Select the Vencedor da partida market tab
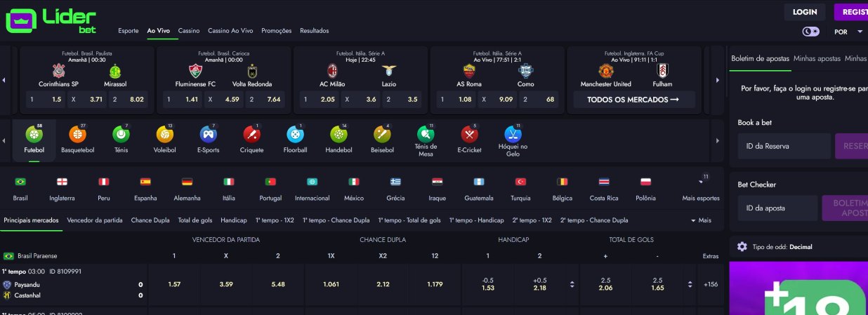The image size is (868, 315). [95, 220]
